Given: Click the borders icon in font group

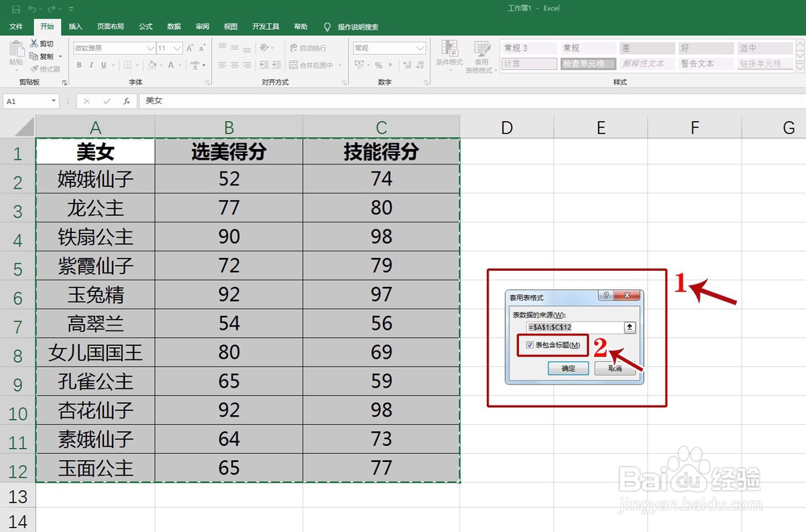Looking at the screenshot, I should [x=127, y=65].
